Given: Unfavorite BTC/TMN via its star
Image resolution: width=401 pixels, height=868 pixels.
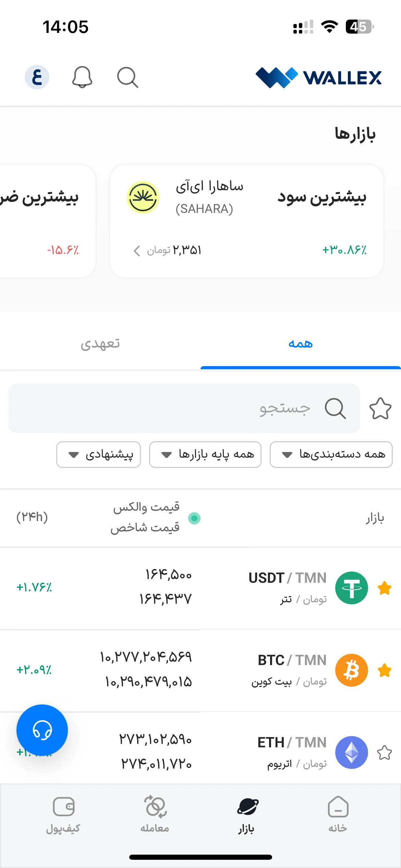Looking at the screenshot, I should (x=385, y=670).
